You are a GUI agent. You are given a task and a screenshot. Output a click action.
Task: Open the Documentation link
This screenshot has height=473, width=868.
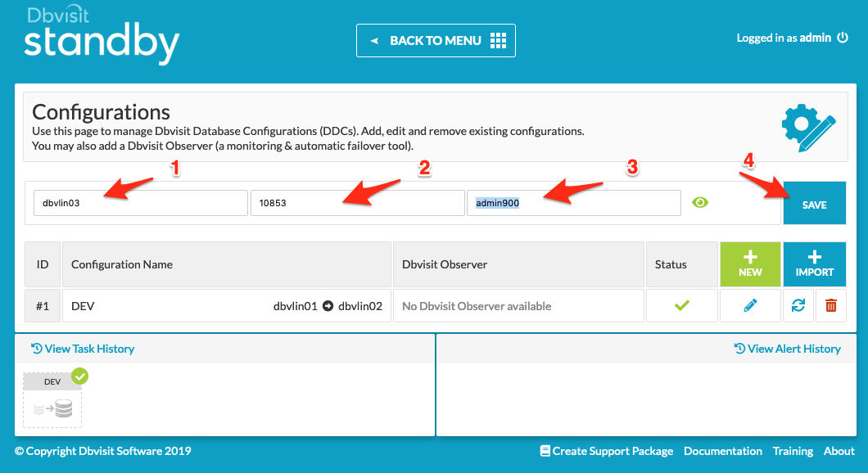723,451
